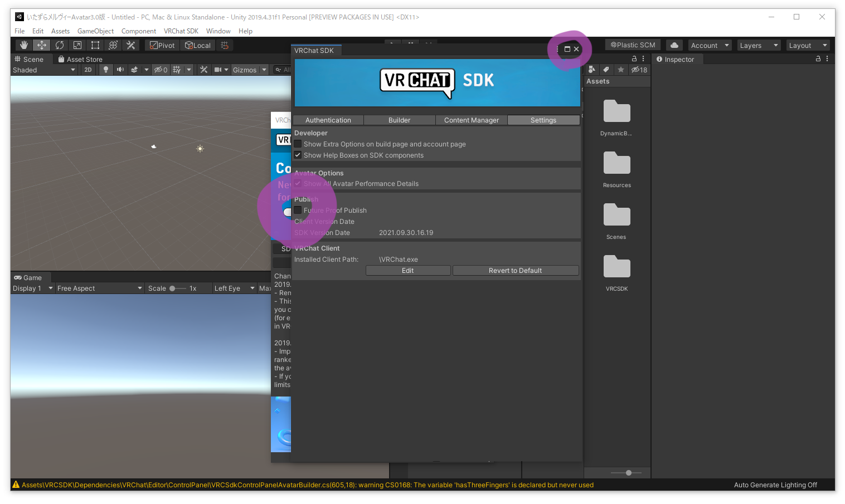845x504 pixels.
Task: Open the Display 1 dropdown in Game view
Action: coord(32,288)
